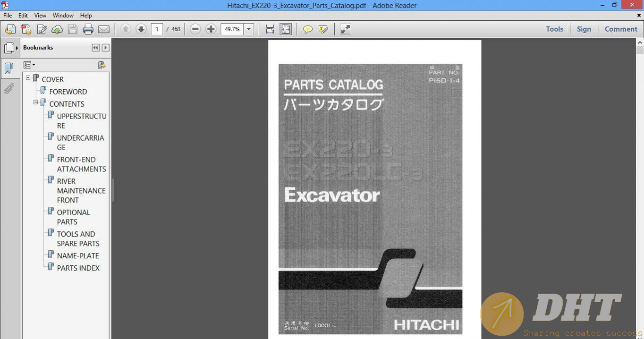Click the scrolling page fit-width icon

270,29
